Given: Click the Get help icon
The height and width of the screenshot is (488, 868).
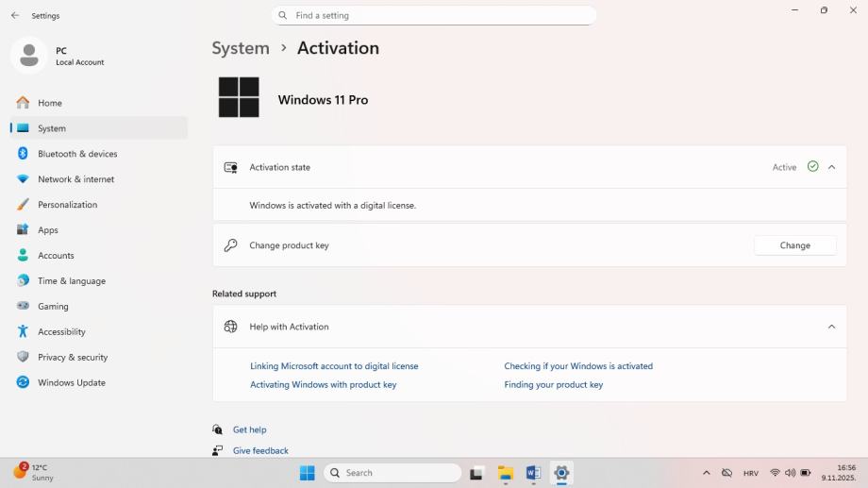Looking at the screenshot, I should click(x=218, y=429).
